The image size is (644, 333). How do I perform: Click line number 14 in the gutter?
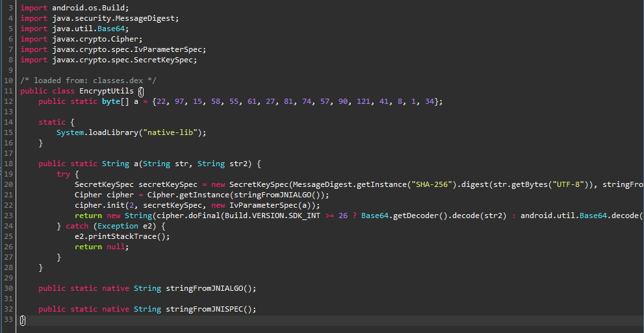[8, 122]
